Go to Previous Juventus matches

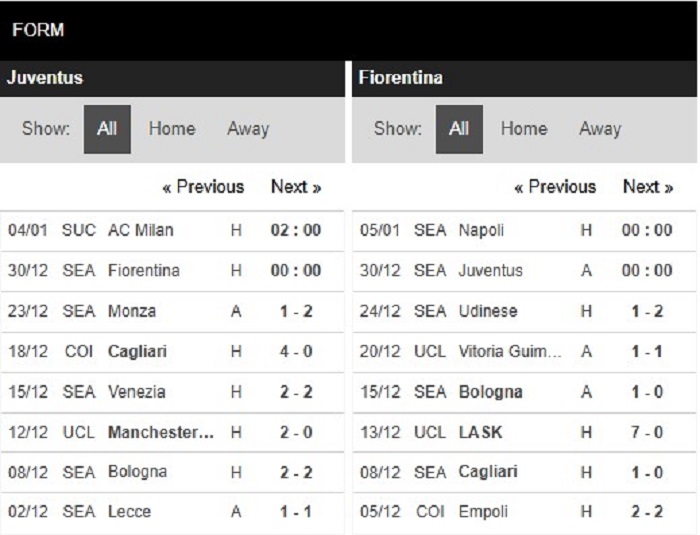(204, 187)
